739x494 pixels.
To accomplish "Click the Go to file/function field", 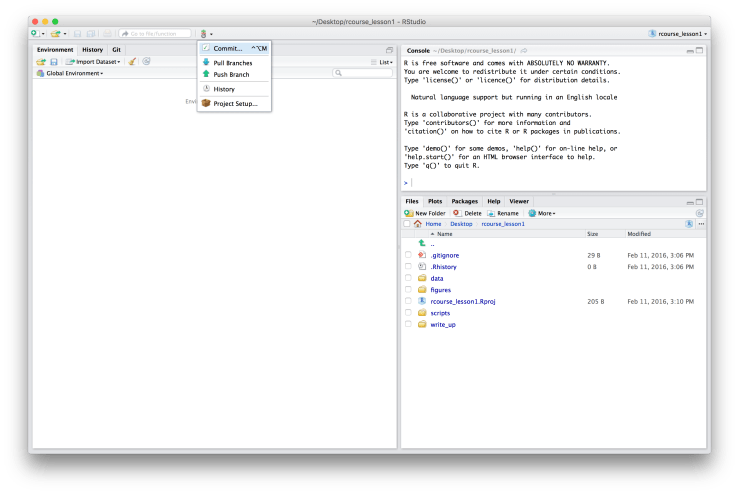I will pos(155,33).
